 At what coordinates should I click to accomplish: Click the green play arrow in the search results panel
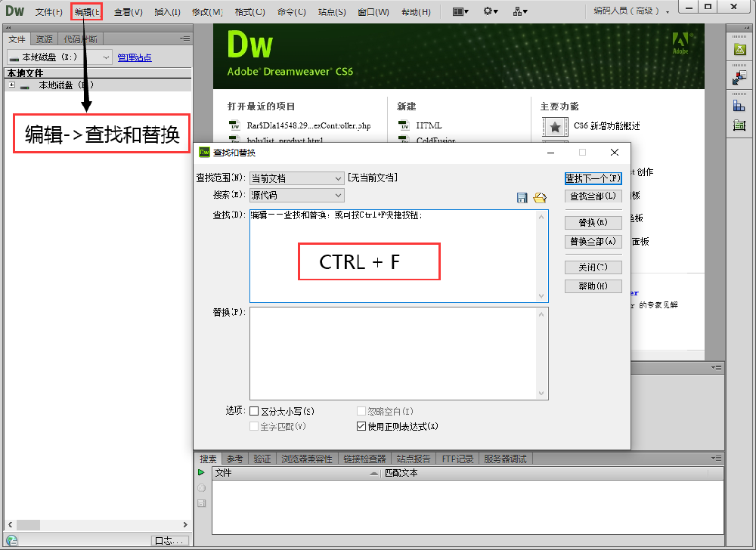(x=201, y=472)
